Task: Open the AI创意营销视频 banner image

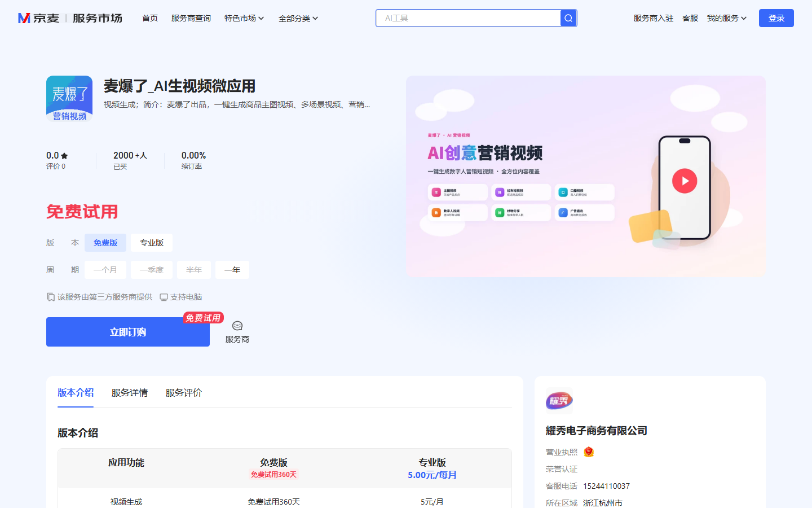Action: point(586,176)
